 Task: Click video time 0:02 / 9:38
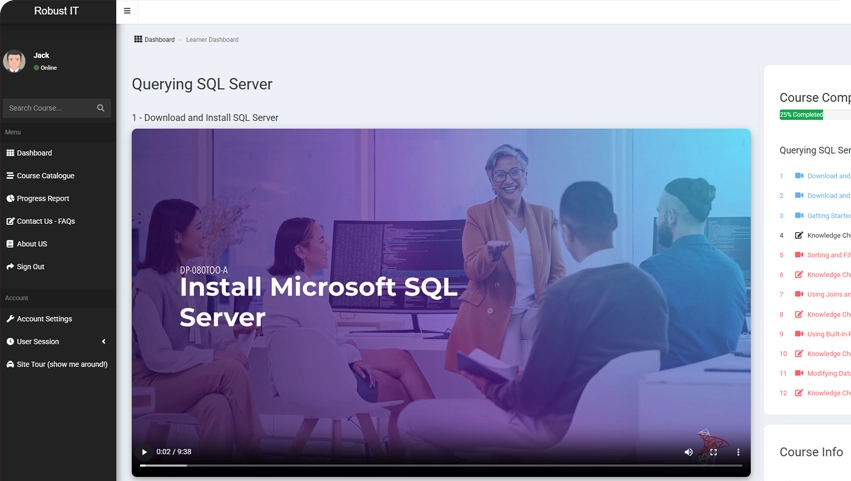[x=174, y=452]
